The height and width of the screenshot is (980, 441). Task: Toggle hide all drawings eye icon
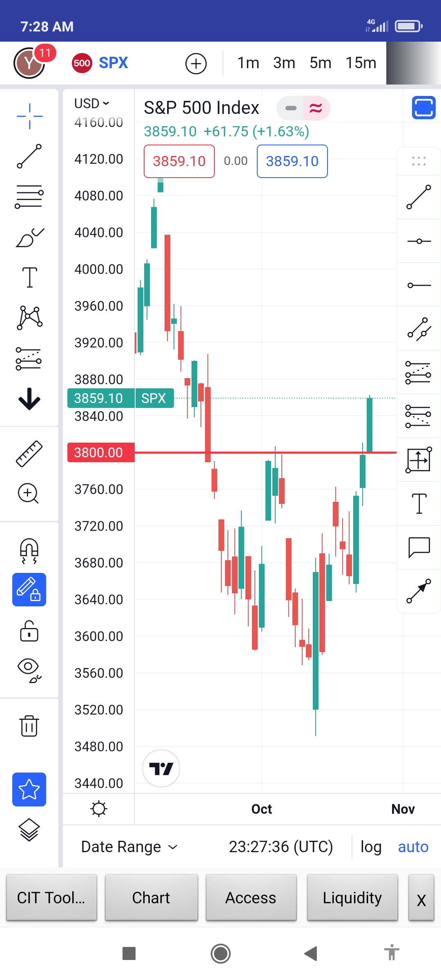tap(29, 670)
